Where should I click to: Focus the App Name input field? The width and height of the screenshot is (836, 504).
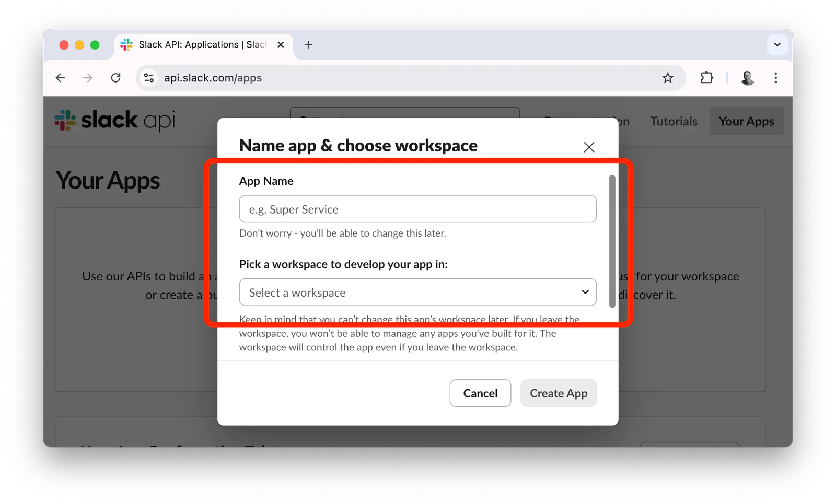tap(417, 209)
